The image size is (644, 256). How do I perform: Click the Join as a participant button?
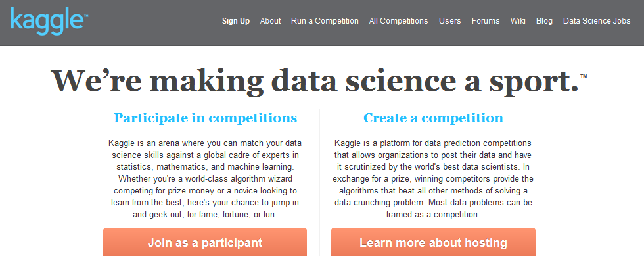(x=205, y=242)
